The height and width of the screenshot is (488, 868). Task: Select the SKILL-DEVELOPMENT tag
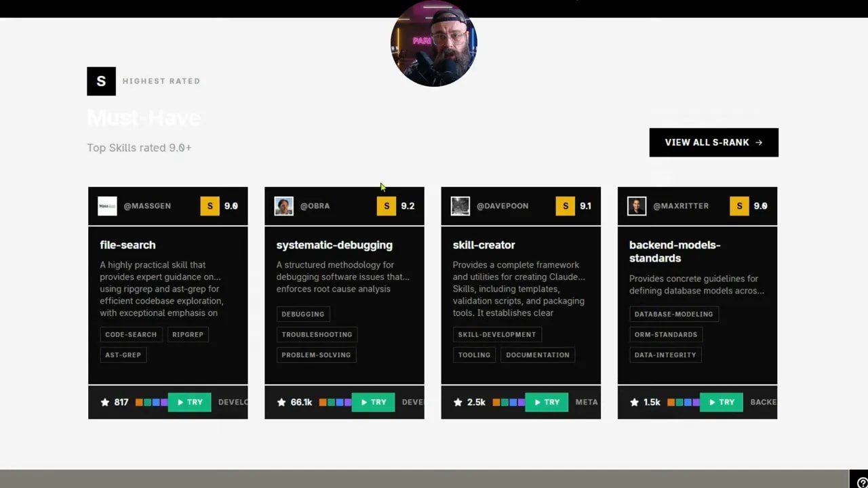496,334
